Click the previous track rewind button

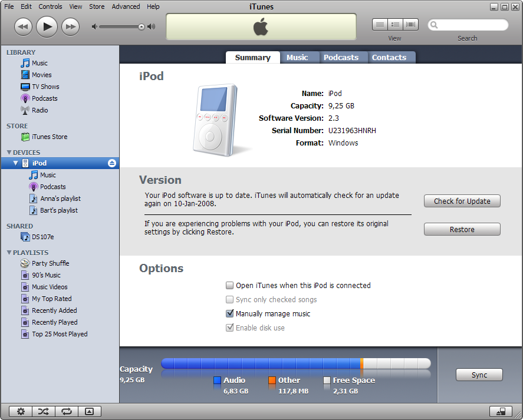(x=23, y=27)
